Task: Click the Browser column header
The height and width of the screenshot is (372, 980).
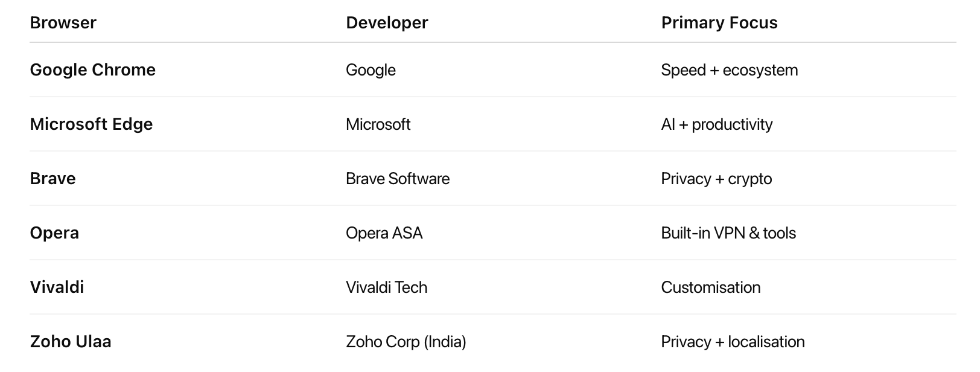Action: 63,23
